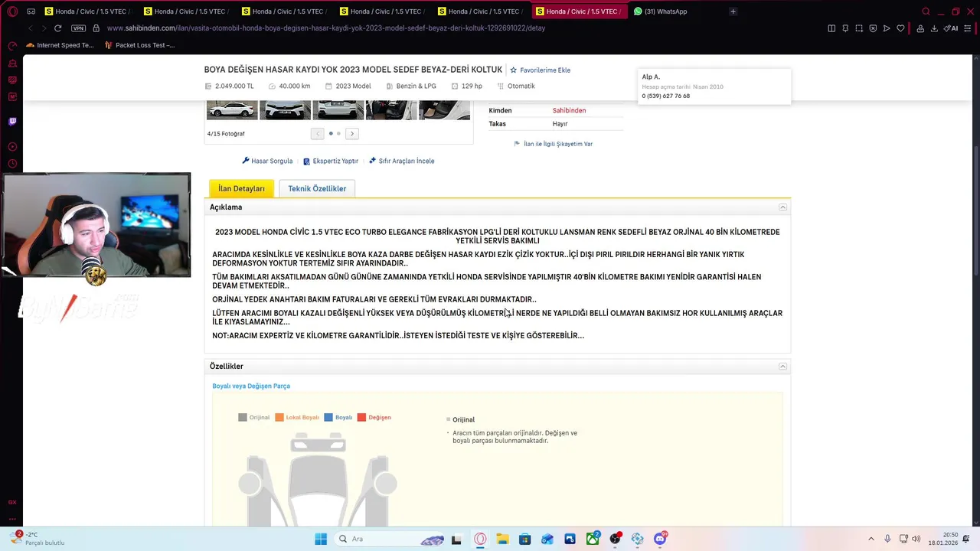
Task: Open the Twitch icon in Opera sidebar
Action: pos(12,121)
